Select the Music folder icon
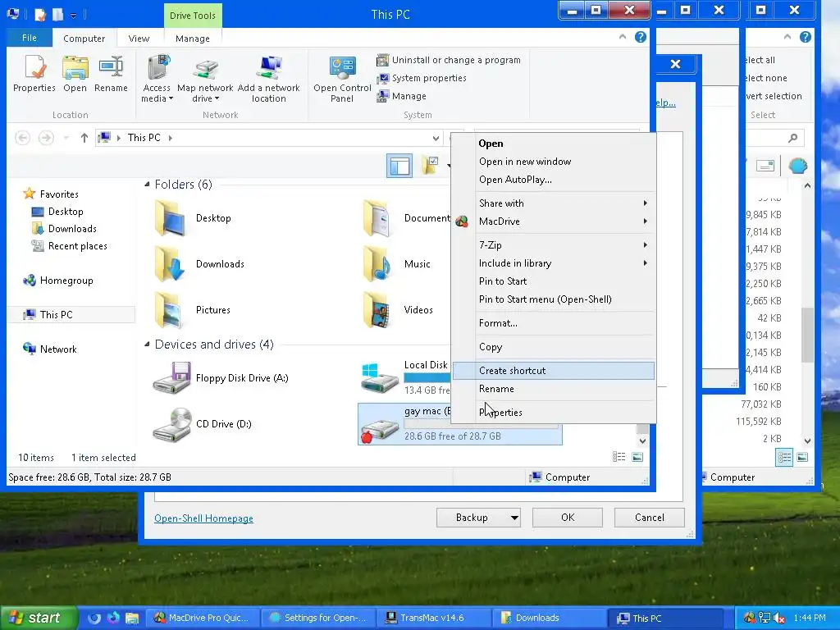This screenshot has width=840, height=630. click(377, 264)
